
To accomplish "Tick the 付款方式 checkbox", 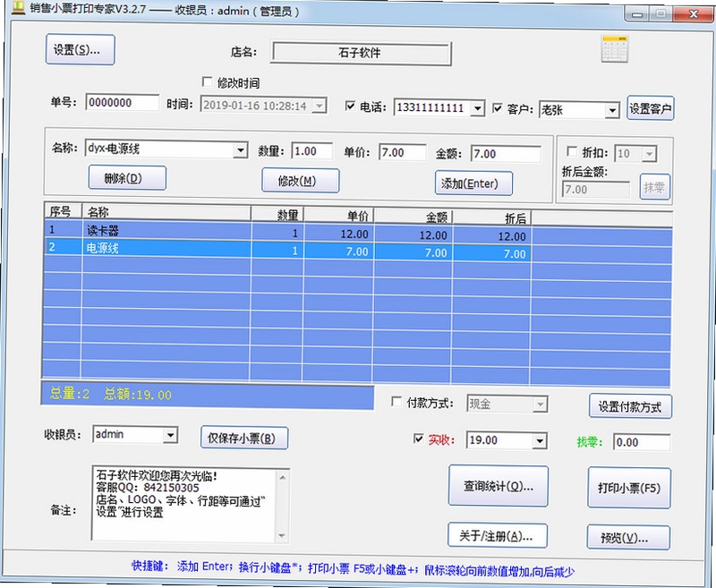I will [396, 402].
